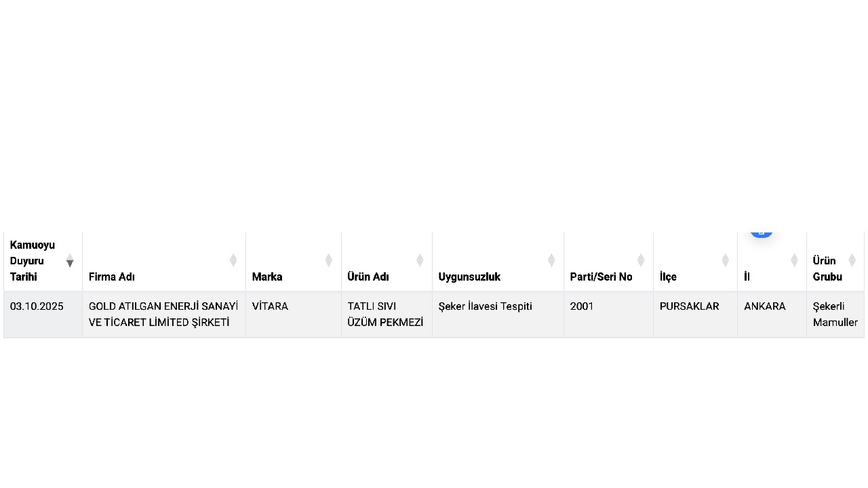Click Ürün Adı sort arrows
The height and width of the screenshot is (488, 868).
coord(420,260)
